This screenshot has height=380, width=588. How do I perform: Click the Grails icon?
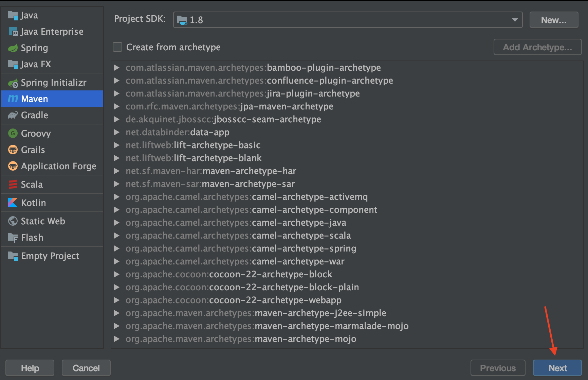tap(13, 150)
